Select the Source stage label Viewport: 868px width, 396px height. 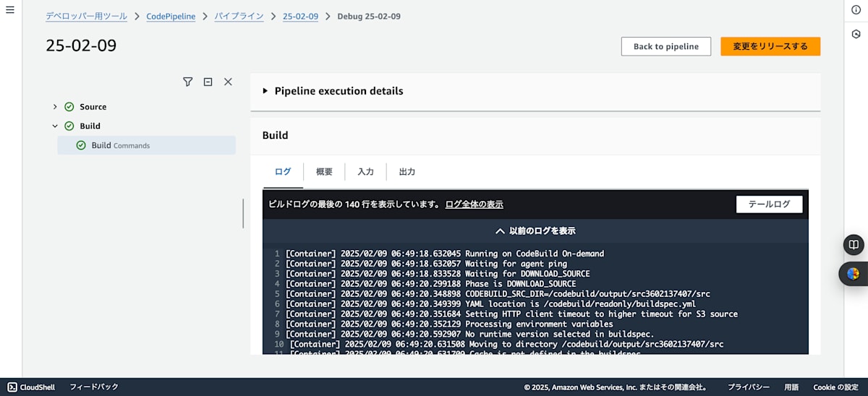click(93, 107)
